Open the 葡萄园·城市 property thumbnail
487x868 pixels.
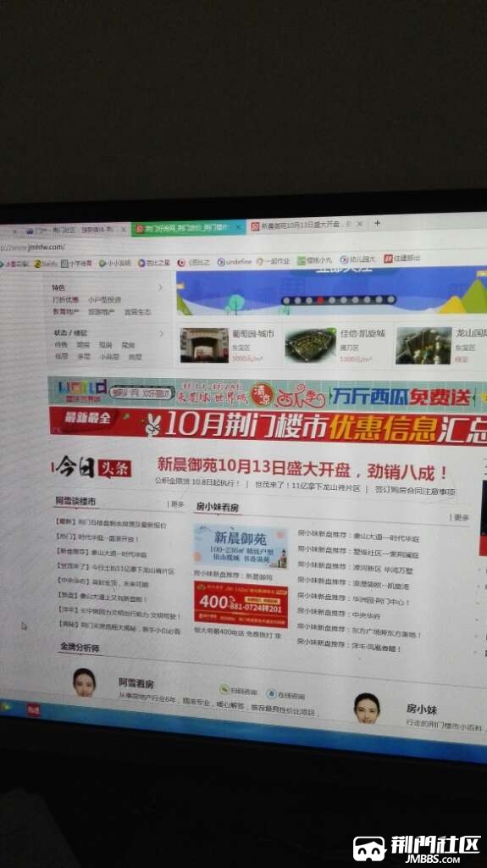(x=204, y=346)
